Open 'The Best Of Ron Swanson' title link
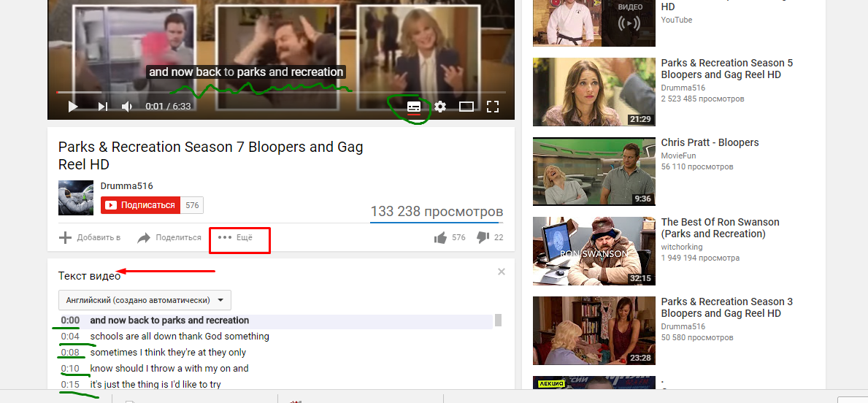The width and height of the screenshot is (868, 403). coord(721,228)
